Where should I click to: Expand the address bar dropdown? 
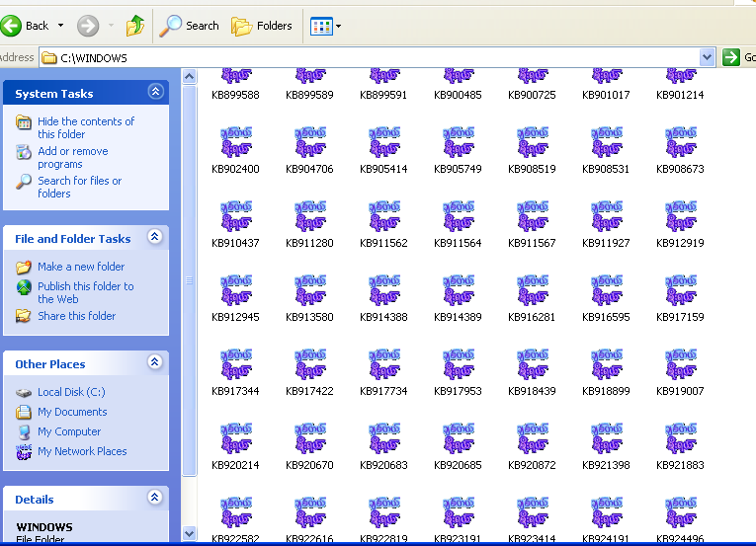[707, 58]
